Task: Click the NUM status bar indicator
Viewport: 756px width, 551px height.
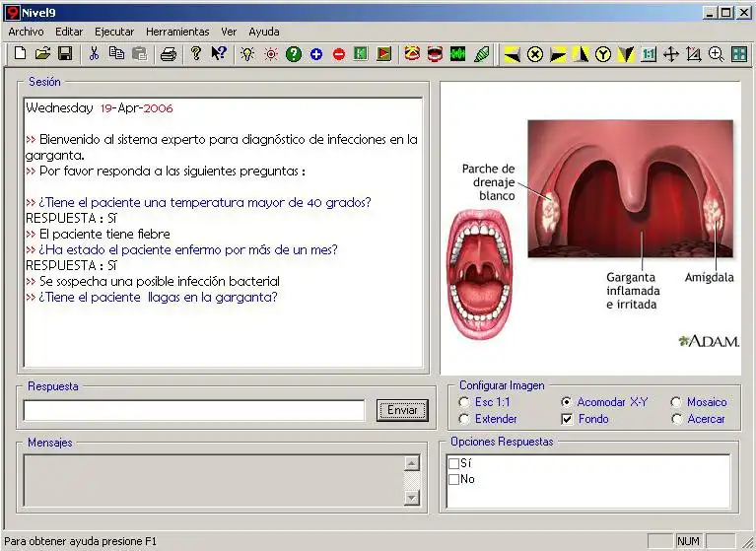Action: (x=688, y=541)
